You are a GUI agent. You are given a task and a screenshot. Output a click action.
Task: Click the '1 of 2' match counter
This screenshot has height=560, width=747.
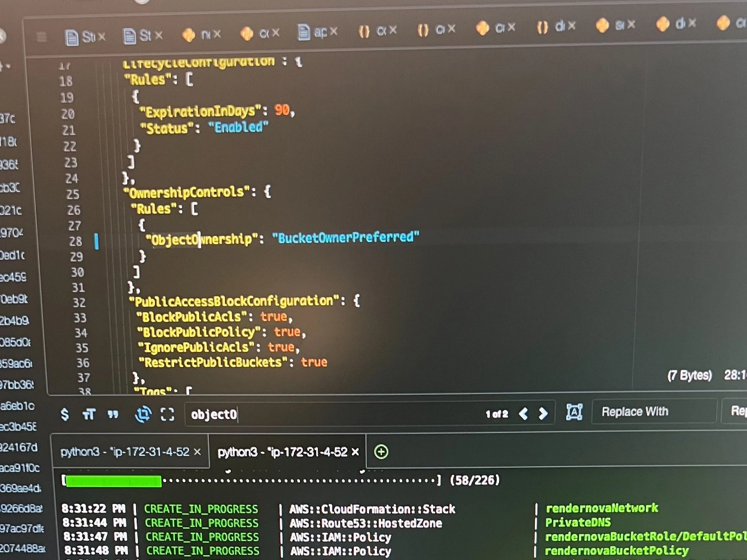[497, 414]
